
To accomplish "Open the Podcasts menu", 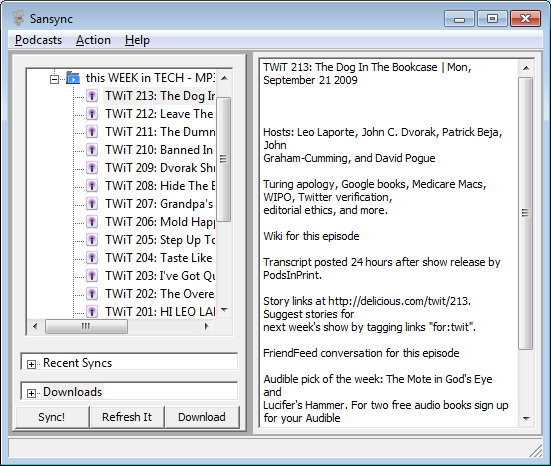I will click(x=38, y=40).
